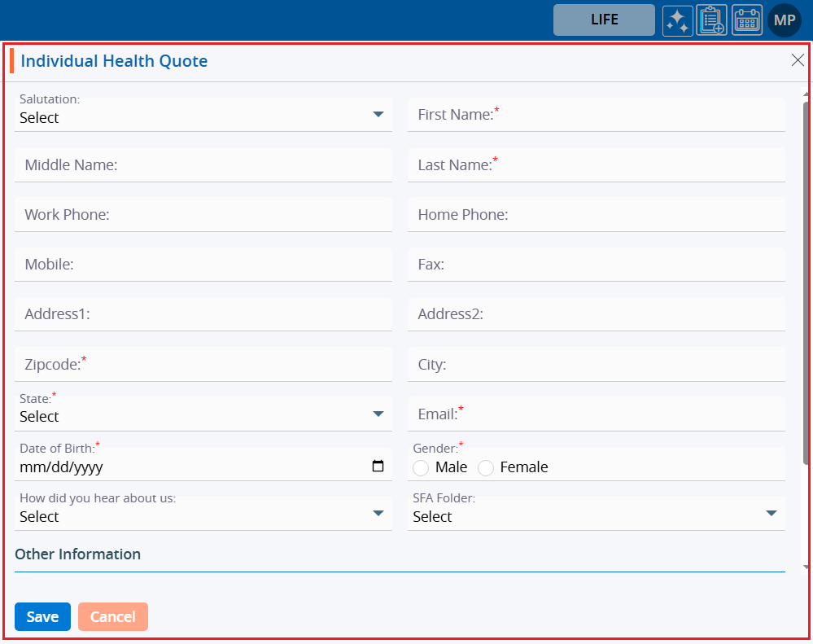Select the Mobile phone field

(x=203, y=265)
